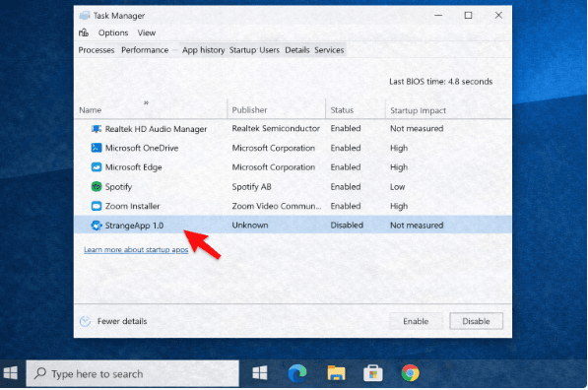Click the search magnifier icon in taskbar

coord(40,373)
